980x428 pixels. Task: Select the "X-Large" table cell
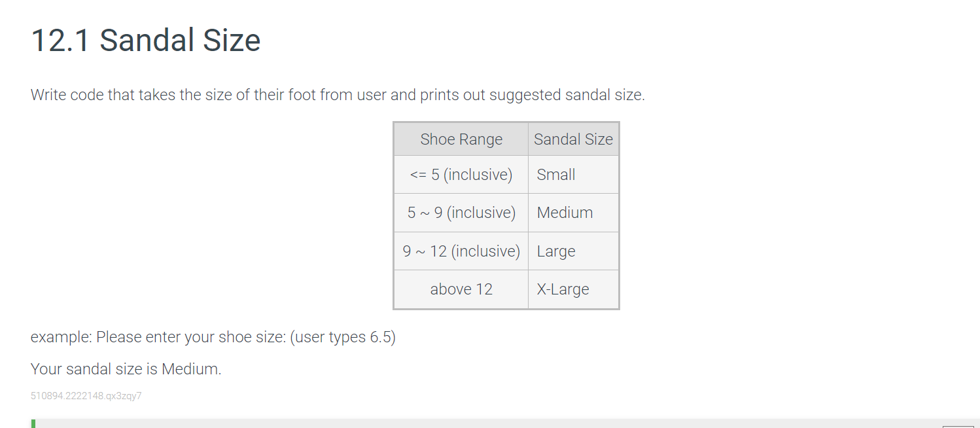[573, 289]
